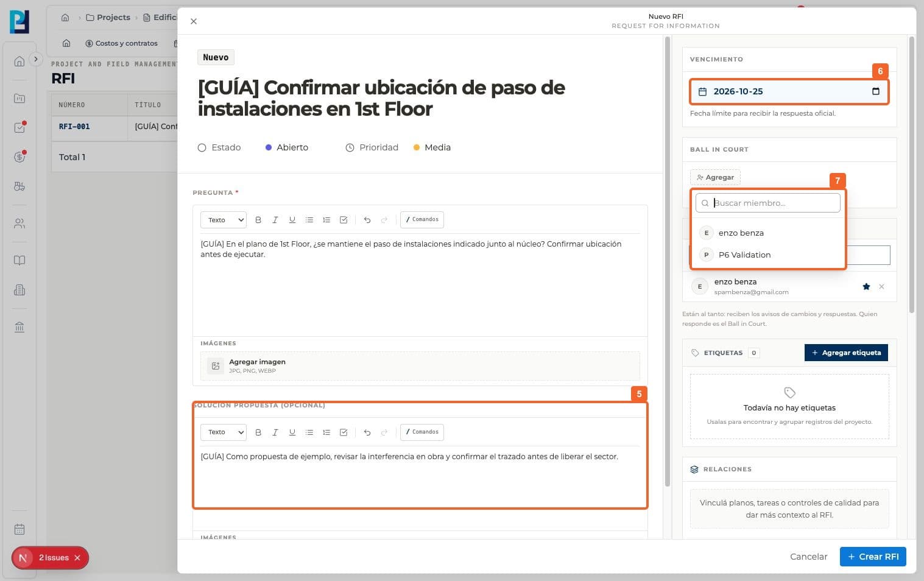This screenshot has height=581, width=924.
Task: Open the calendar icon in left sidebar
Action: click(19, 529)
